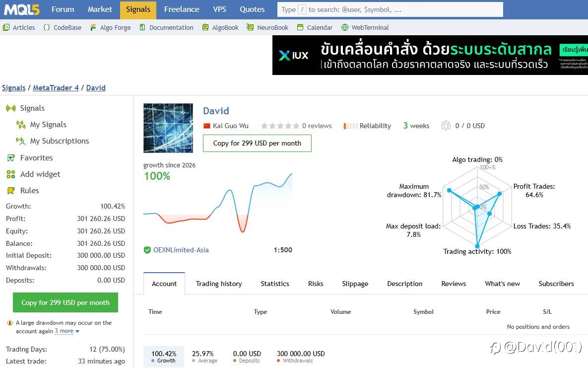Click the outlined Copy for 299 USD per month button

coord(257,143)
